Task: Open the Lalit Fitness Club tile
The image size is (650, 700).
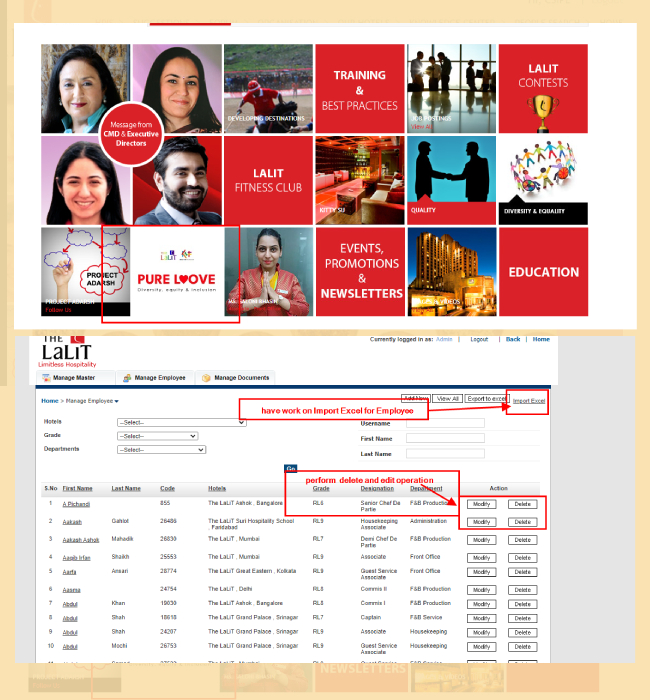Action: coord(268,180)
